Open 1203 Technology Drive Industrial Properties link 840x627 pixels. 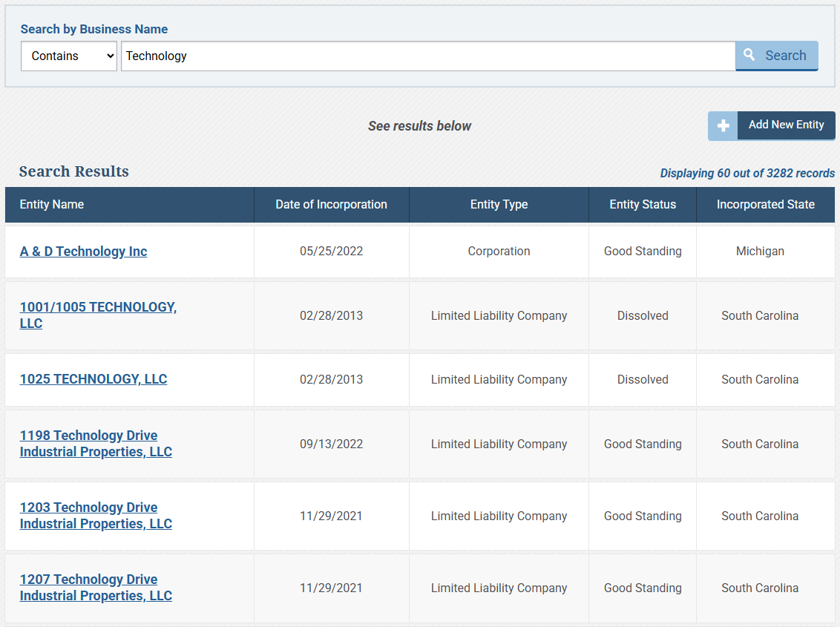coord(96,516)
